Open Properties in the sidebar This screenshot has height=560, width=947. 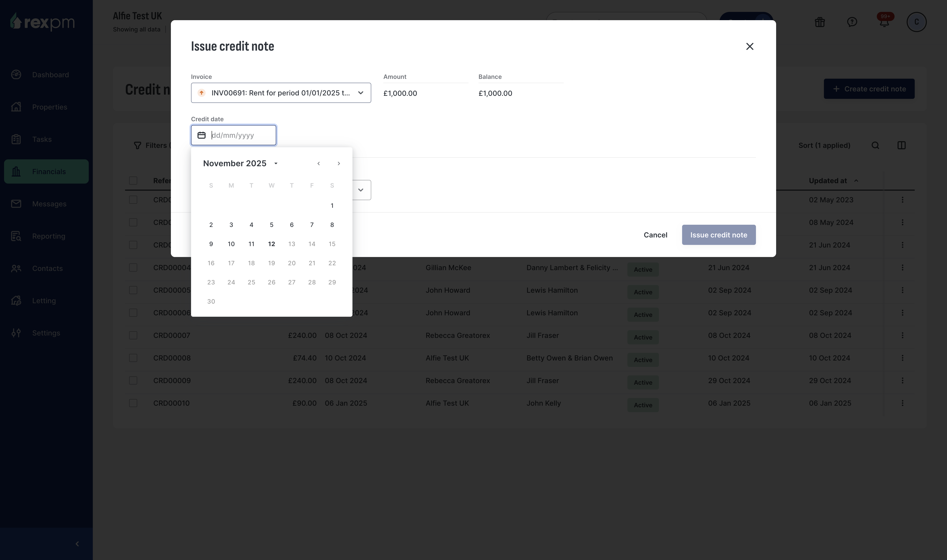(x=46, y=107)
